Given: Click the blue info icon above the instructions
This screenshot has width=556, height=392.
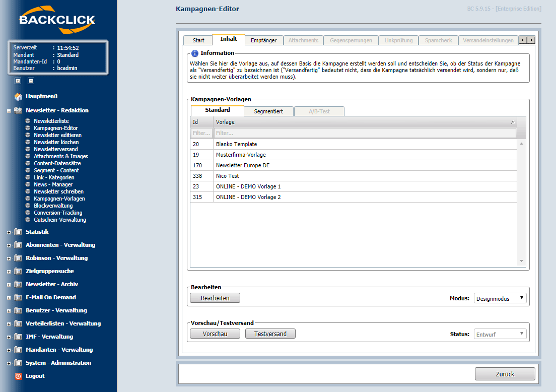Looking at the screenshot, I should coord(195,53).
